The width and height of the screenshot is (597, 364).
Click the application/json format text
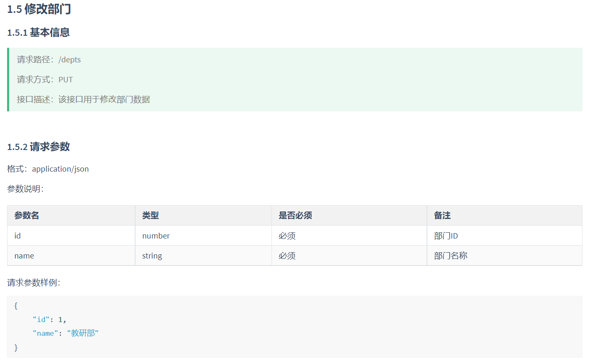click(60, 169)
